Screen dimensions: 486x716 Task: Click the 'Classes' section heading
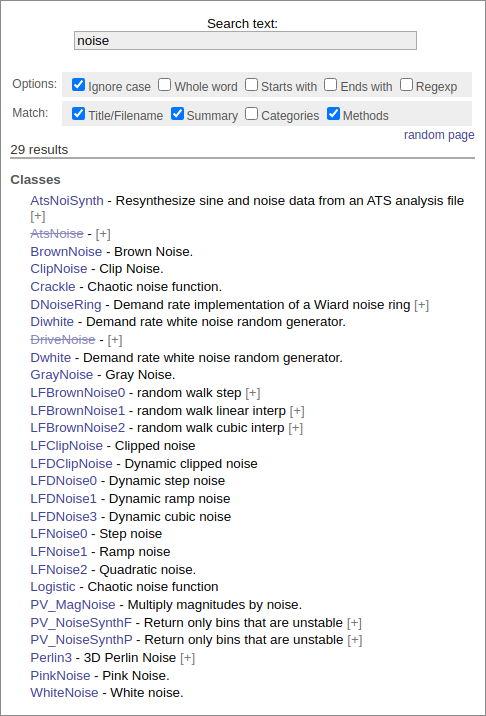(x=36, y=179)
